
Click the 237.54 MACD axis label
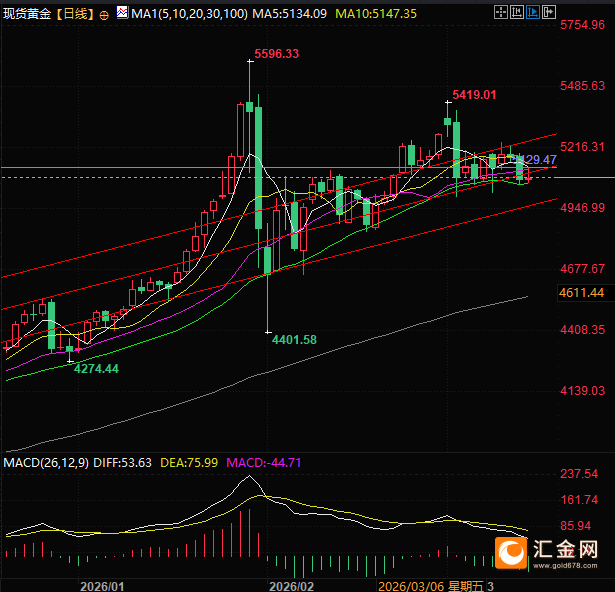pyautogui.click(x=579, y=474)
